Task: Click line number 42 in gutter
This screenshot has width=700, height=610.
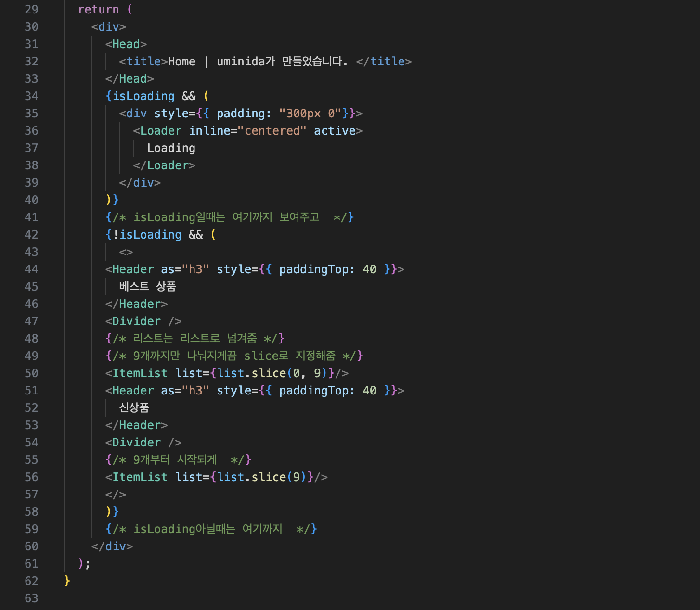Action: point(31,235)
